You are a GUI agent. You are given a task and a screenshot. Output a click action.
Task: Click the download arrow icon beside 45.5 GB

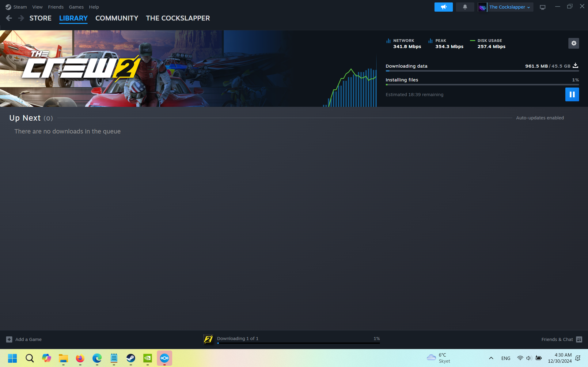575,66
